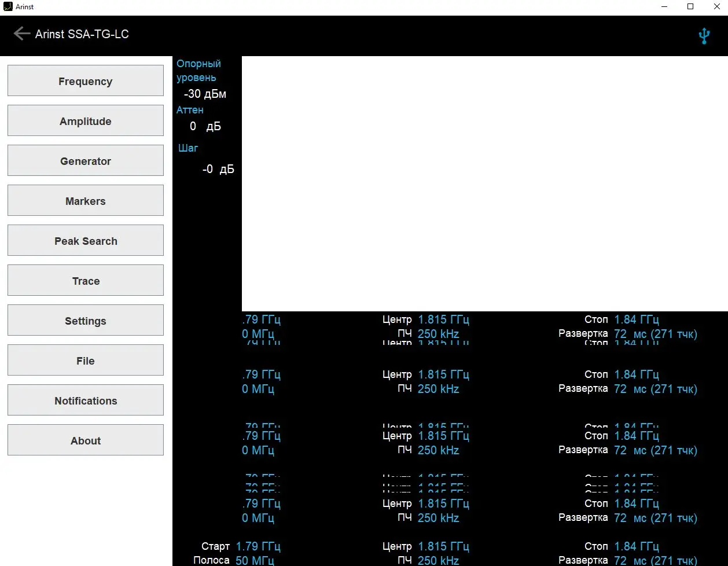Go back using the arrow icon

pyautogui.click(x=21, y=34)
